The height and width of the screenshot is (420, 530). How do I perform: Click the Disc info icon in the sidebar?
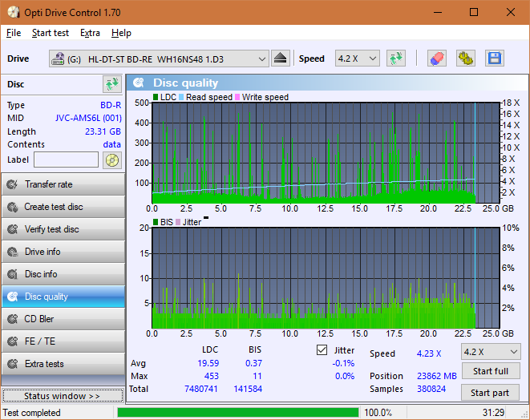click(13, 274)
